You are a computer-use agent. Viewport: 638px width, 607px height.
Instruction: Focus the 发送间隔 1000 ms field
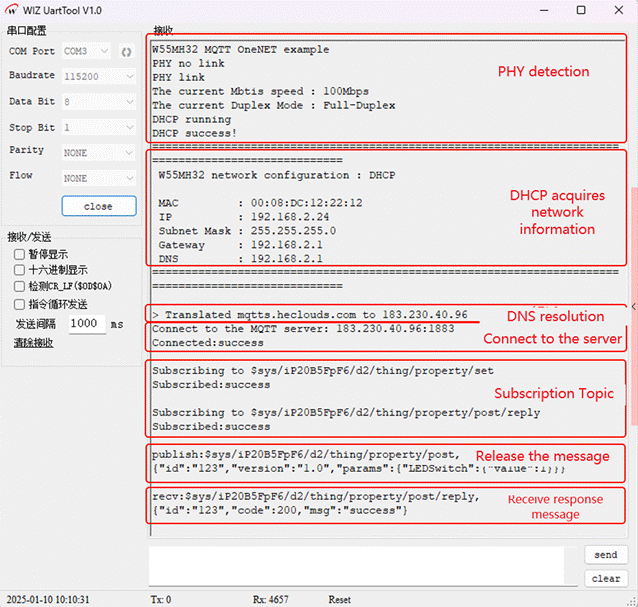click(87, 324)
